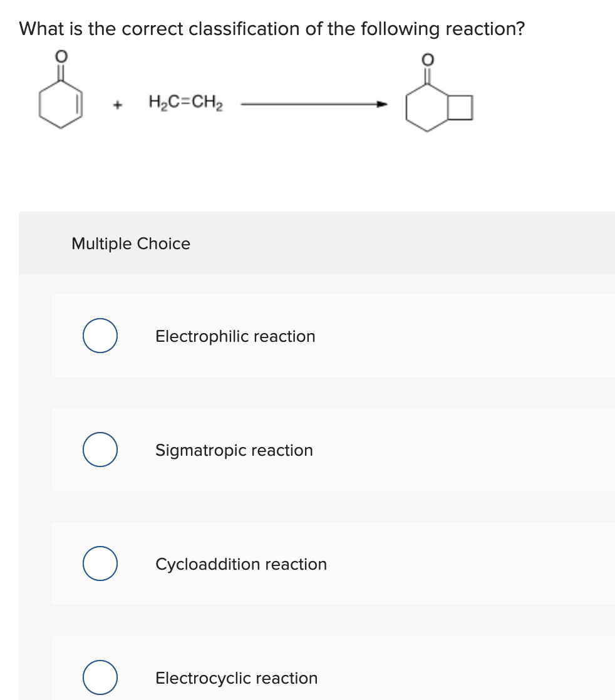Click the Electrocyclic reaction answer text
615x700 pixels.
[x=236, y=678]
